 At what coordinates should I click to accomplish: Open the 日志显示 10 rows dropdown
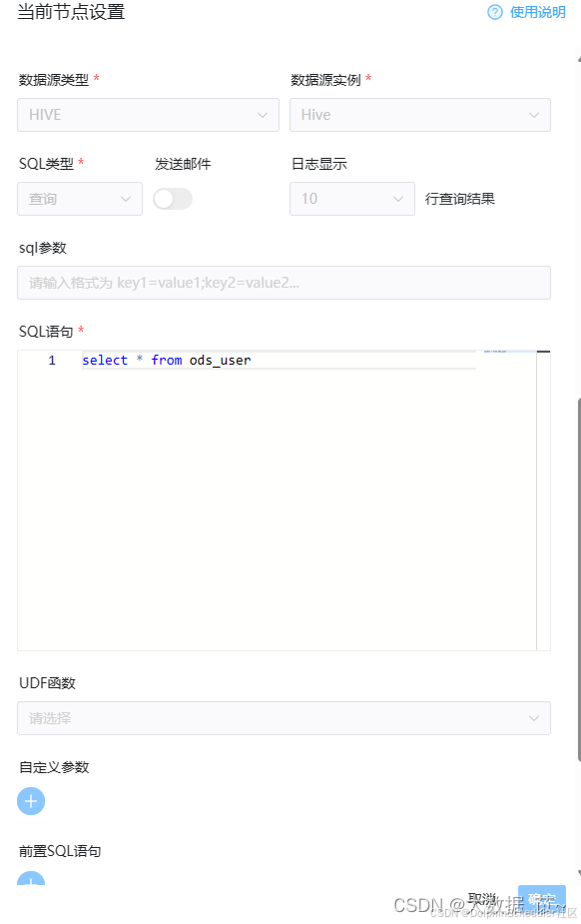pos(352,199)
